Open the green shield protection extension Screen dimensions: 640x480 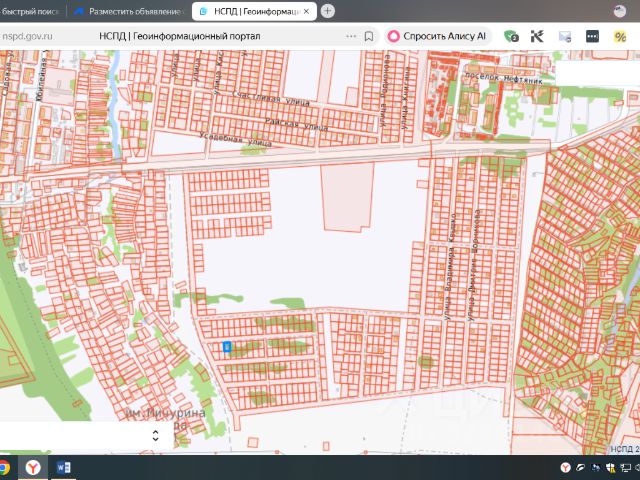(x=511, y=36)
